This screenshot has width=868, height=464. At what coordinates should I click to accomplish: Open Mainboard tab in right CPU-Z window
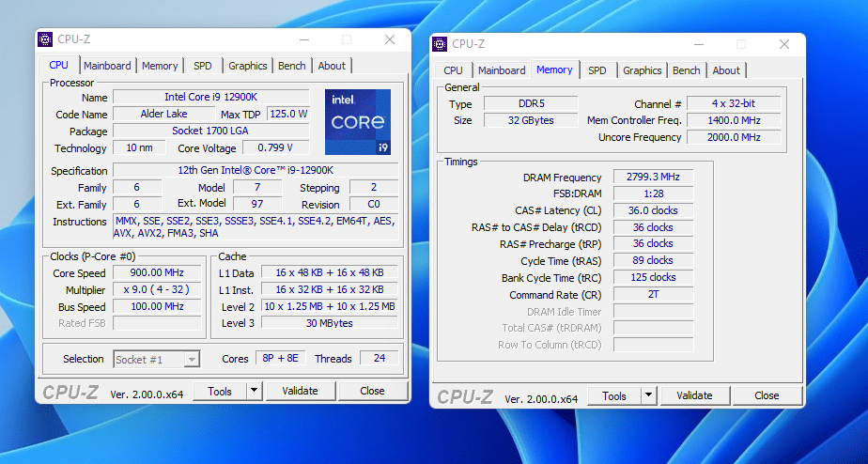coord(502,70)
